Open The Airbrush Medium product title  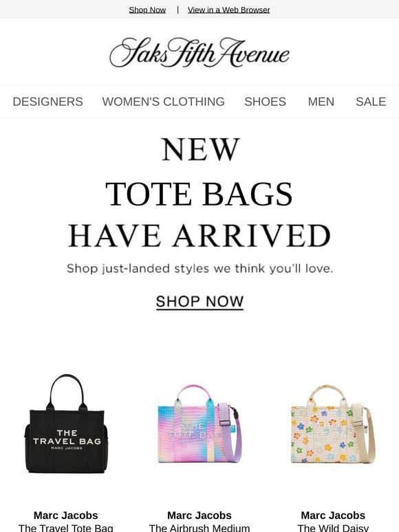(199, 528)
